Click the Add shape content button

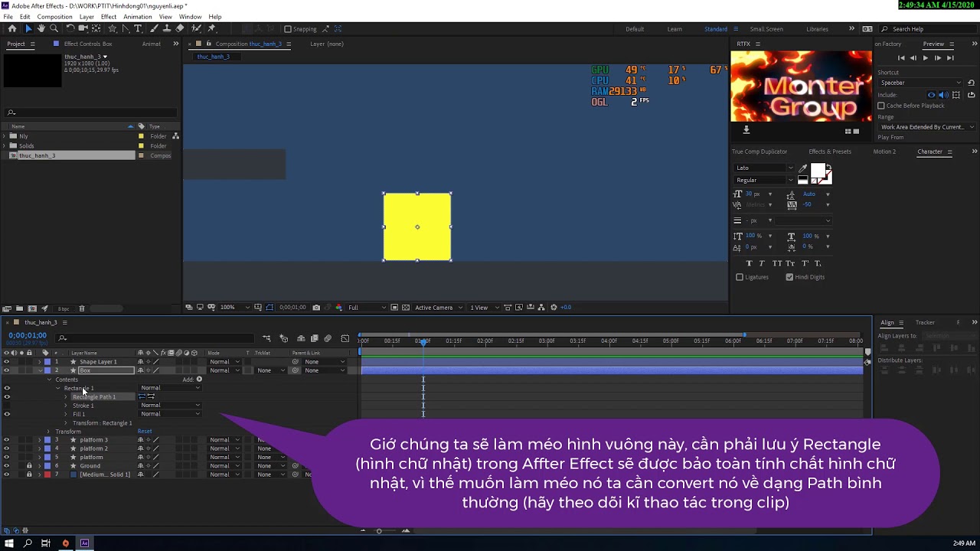click(199, 379)
